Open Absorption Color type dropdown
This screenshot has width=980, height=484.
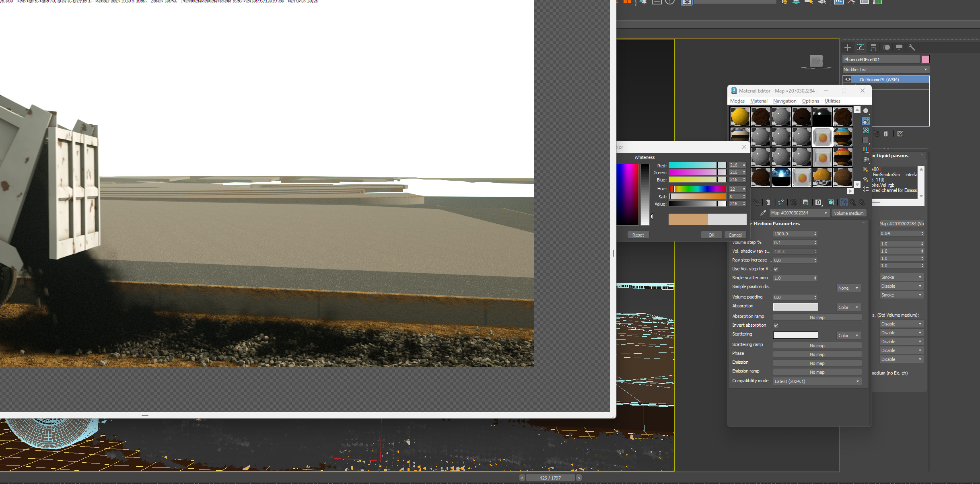click(848, 307)
